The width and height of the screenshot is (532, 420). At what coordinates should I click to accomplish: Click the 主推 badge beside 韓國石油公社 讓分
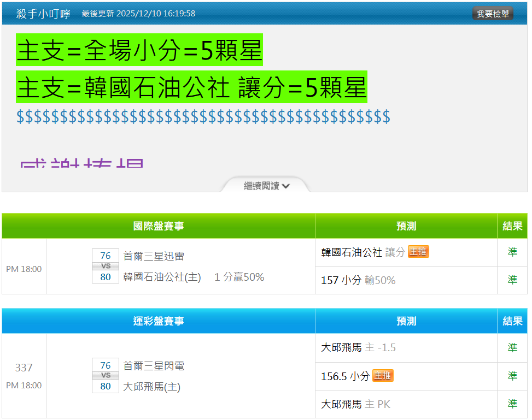pos(418,252)
